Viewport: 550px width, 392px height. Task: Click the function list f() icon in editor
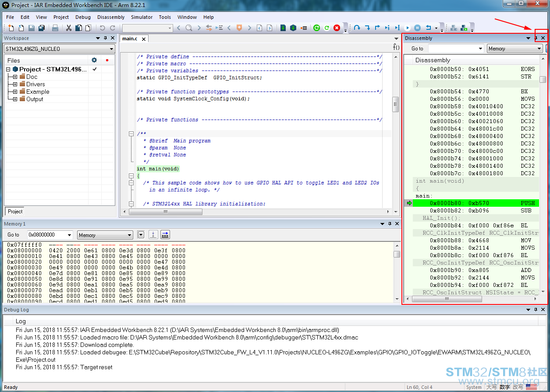[396, 47]
